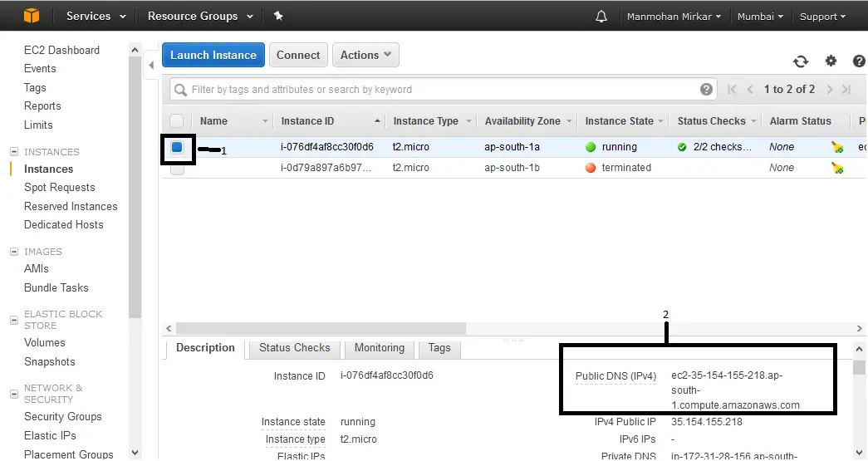
Task: Click the filter by tags search field
Action: coord(444,90)
